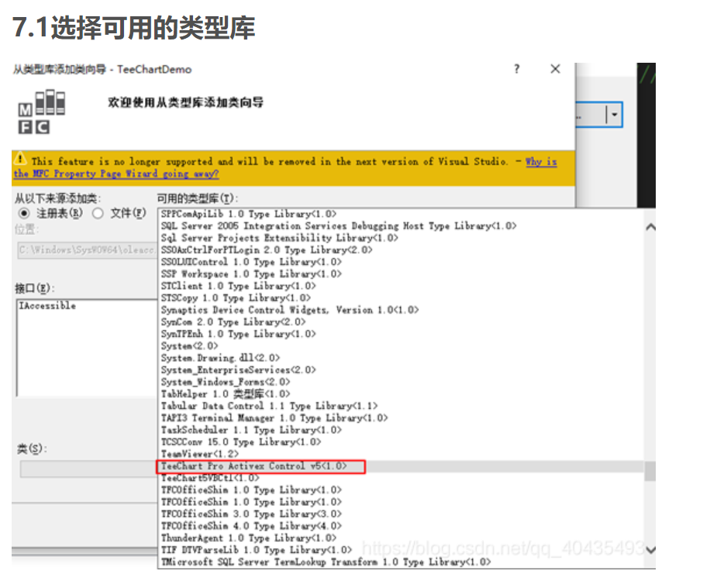The height and width of the screenshot is (588, 717).
Task: Select ThunderAgent 1.0 Type Library entry
Action: pyautogui.click(x=248, y=538)
